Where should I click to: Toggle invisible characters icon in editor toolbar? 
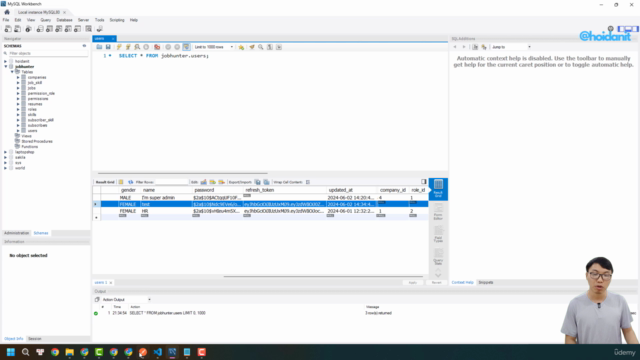270,47
